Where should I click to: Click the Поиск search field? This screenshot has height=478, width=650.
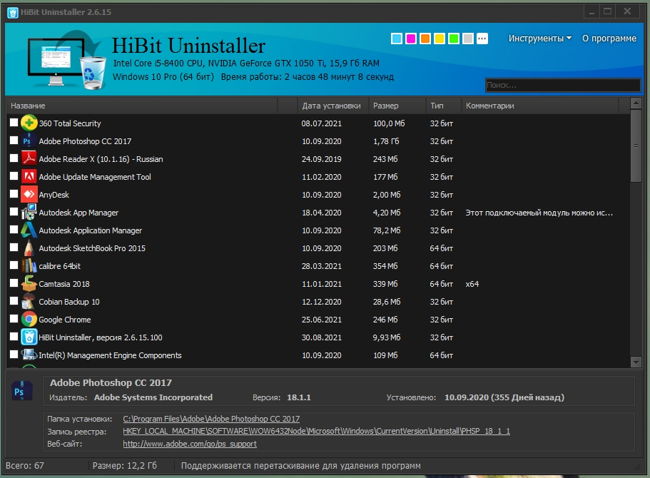pyautogui.click(x=563, y=85)
